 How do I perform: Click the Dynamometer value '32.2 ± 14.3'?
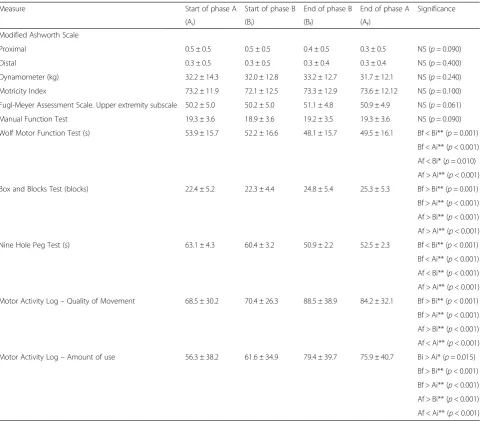202,77
